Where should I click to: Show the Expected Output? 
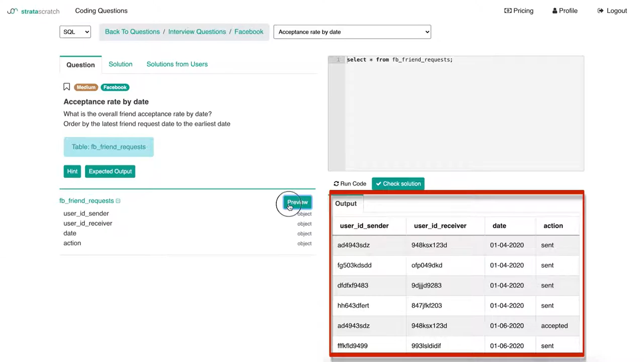click(110, 171)
